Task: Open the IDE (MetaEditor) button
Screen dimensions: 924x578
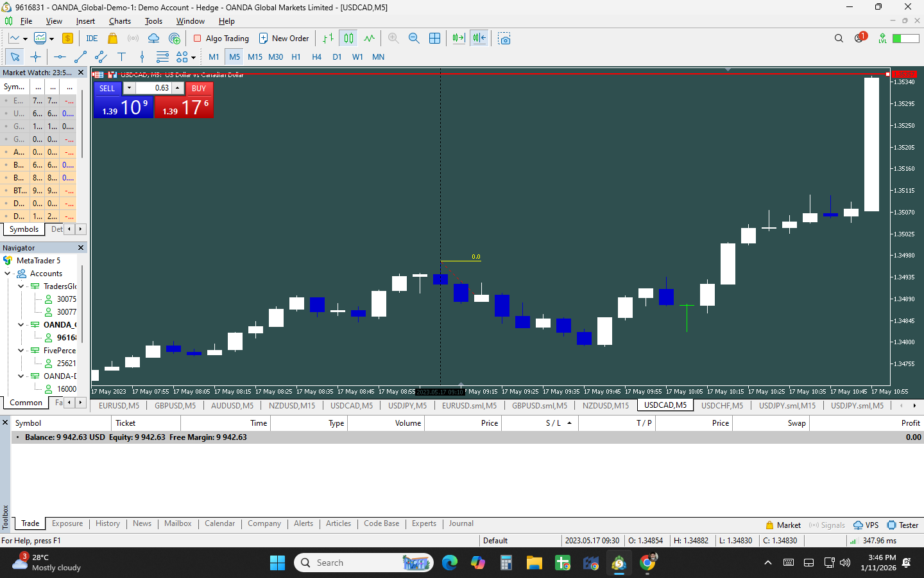Action: click(x=92, y=39)
